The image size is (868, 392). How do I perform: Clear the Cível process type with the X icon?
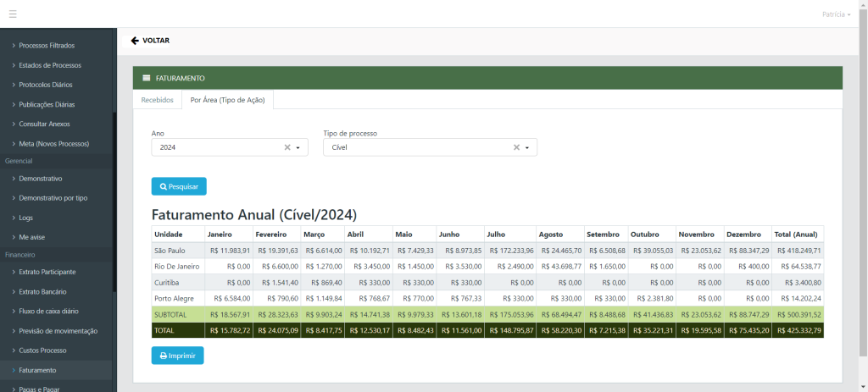(516, 147)
